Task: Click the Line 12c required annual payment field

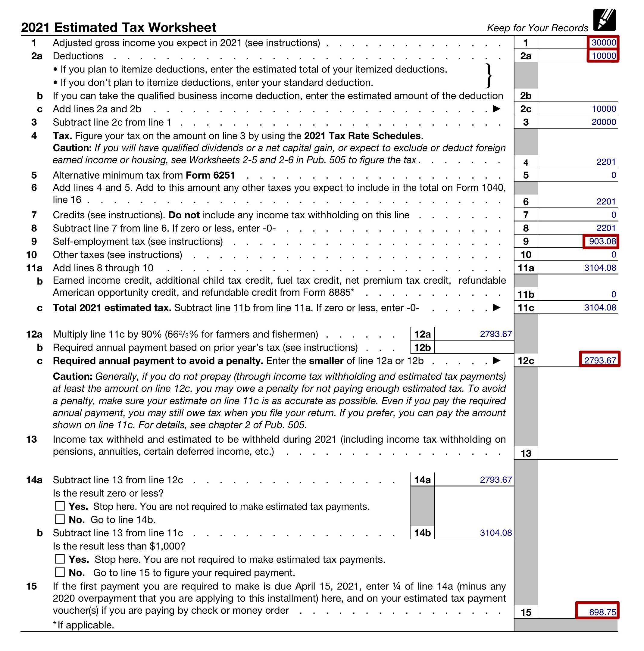Action: pos(602,358)
